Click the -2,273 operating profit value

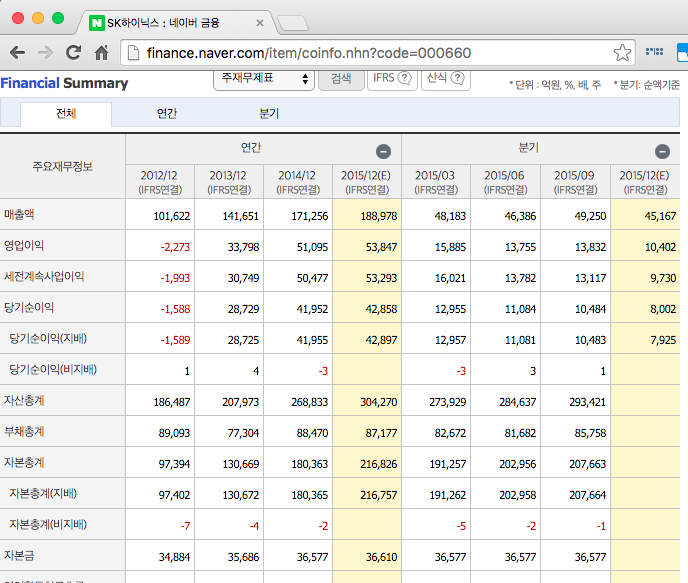175,247
